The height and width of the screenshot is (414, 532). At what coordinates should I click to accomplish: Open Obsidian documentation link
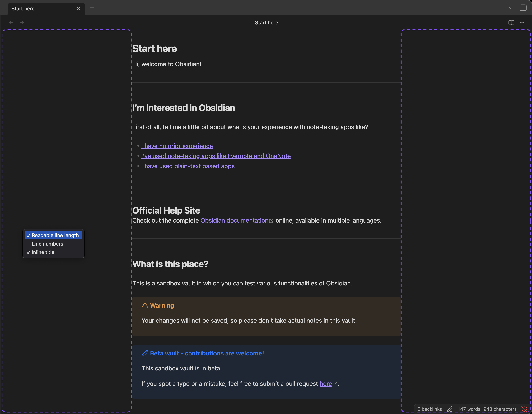click(234, 220)
